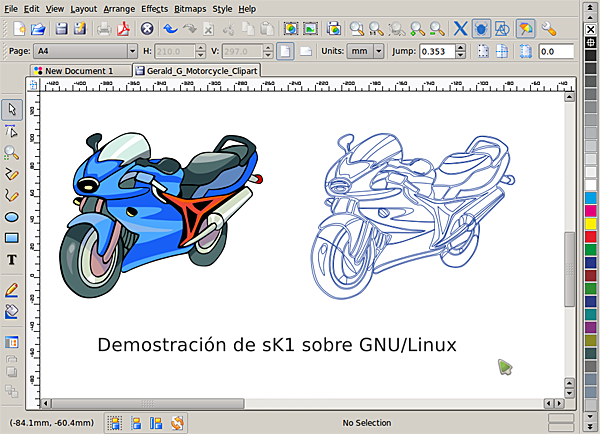Decrease the Jump value with down arrow

pos(461,55)
